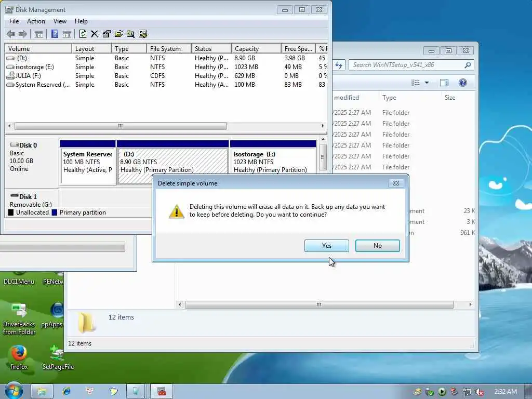This screenshot has width=532, height=399.
Task: Click the Explore magnifier toolbar icon
Action: [x=130, y=34]
